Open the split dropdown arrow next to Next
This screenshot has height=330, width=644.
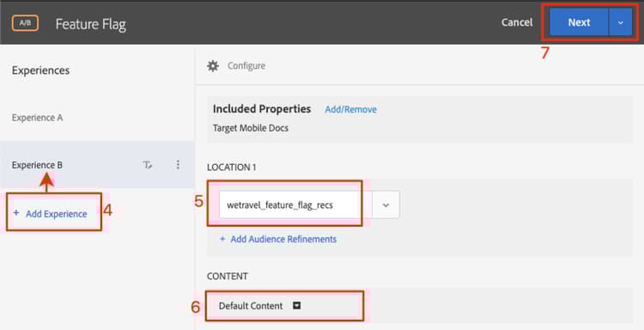click(x=620, y=22)
